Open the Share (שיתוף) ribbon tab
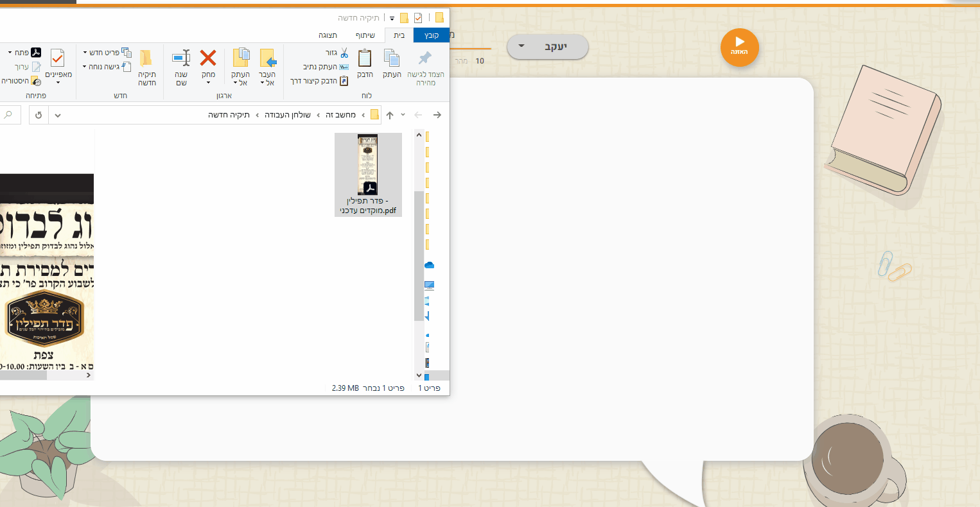980x507 pixels. 365,35
